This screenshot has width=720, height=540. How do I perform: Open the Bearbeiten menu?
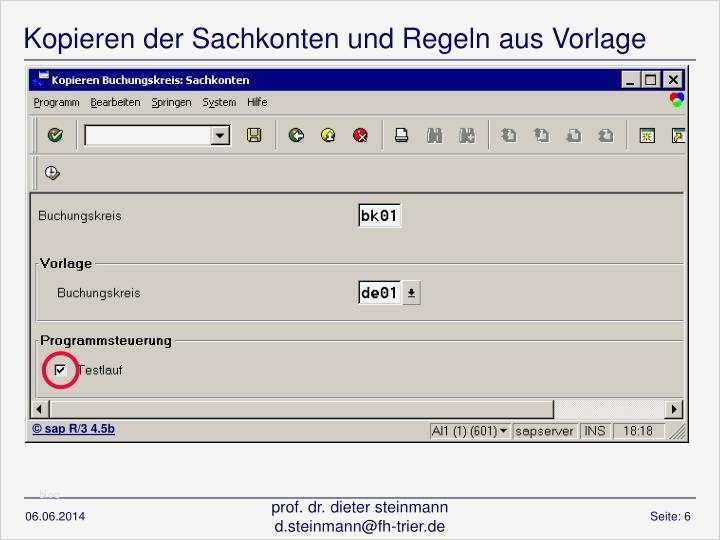click(x=115, y=102)
